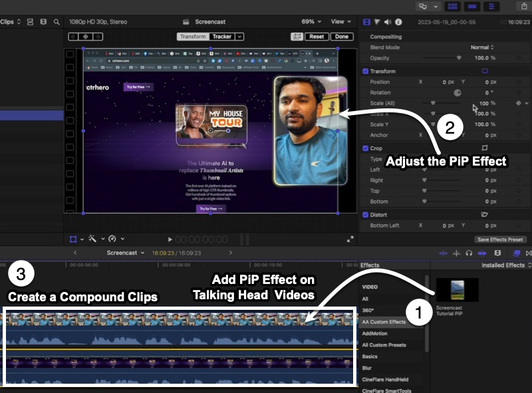
Task: Click the filmstrip clip appearance icon
Action: (43, 22)
